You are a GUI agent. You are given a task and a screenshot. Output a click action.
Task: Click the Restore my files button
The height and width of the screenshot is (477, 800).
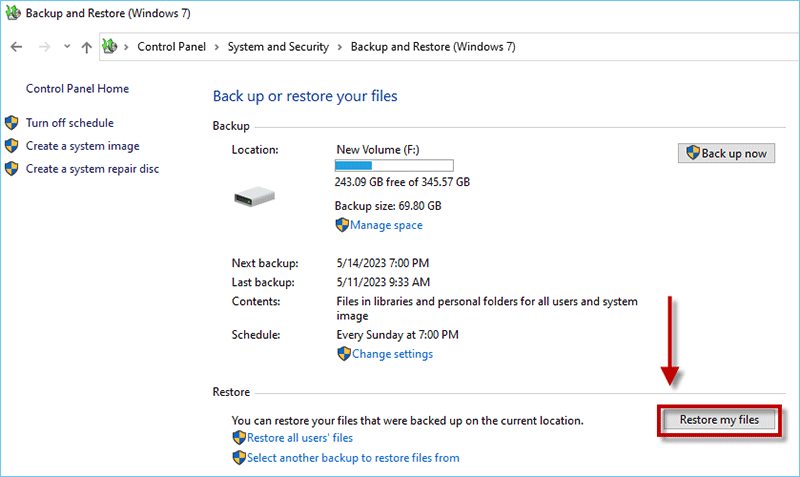pos(719,420)
